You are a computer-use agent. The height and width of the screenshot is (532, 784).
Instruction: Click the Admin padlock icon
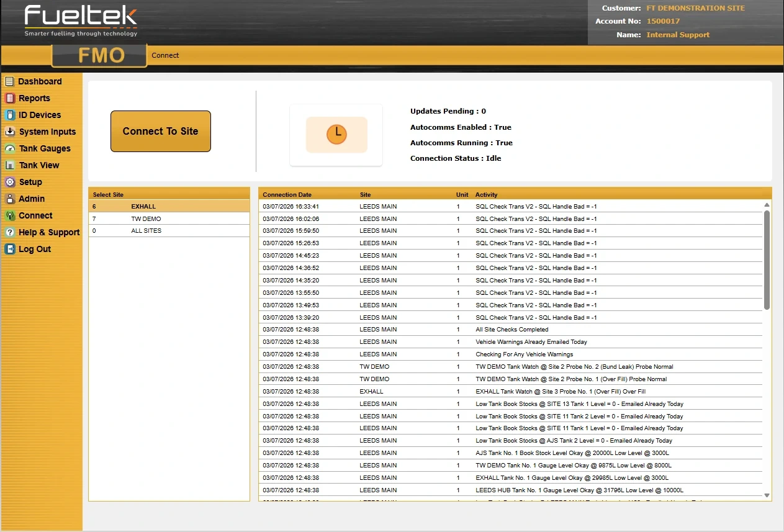9,199
